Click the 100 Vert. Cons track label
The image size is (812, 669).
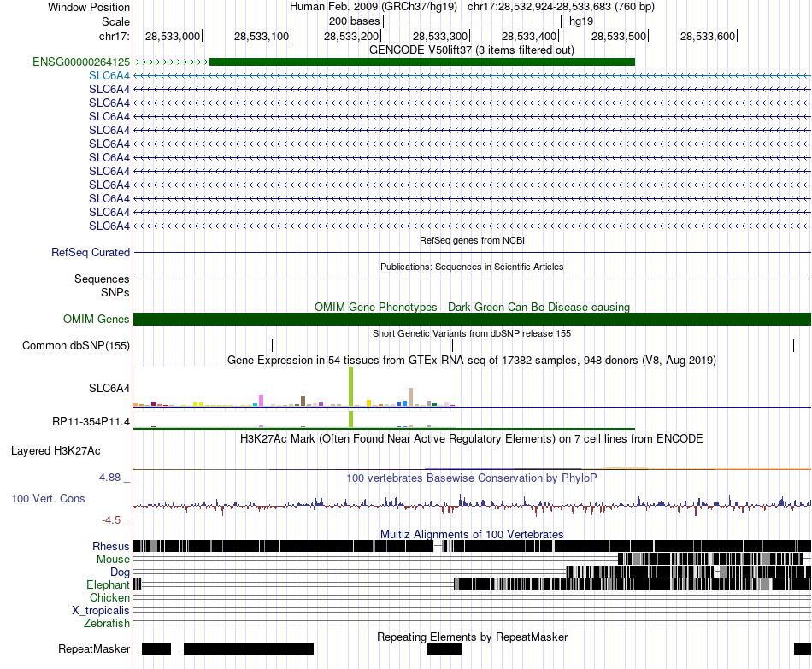[x=48, y=498]
